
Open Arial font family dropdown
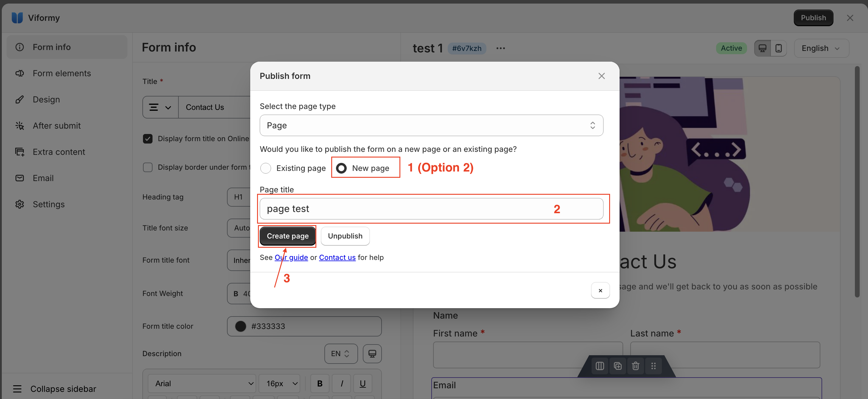pos(202,384)
